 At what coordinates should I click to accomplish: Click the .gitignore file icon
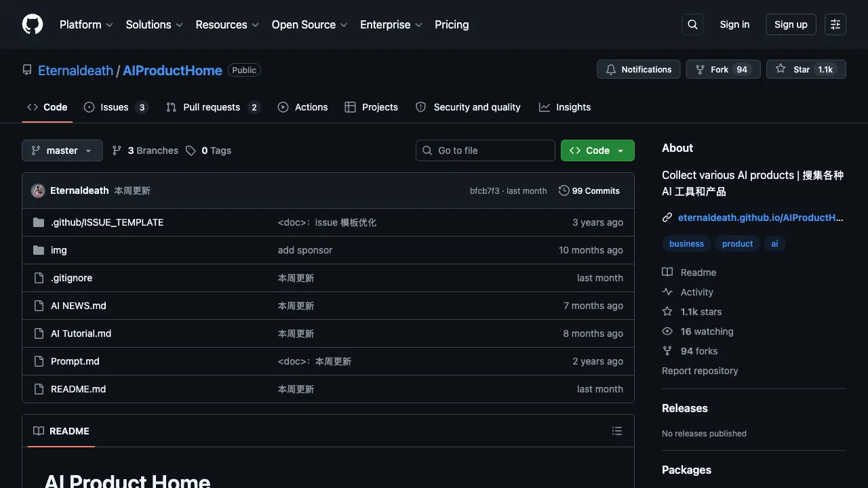[39, 278]
